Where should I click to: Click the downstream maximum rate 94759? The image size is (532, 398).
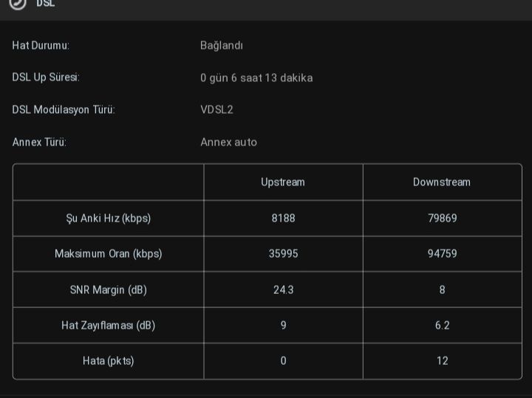tap(442, 254)
